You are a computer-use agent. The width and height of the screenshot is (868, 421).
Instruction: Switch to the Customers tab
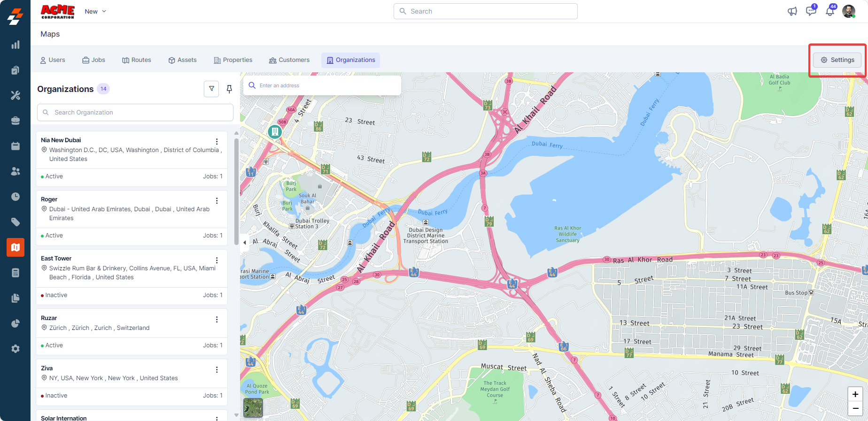click(289, 60)
